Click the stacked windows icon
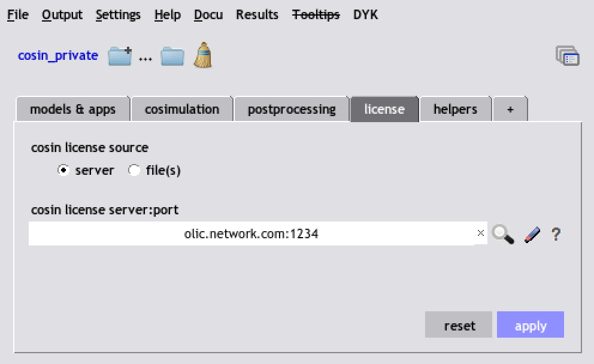Screen dimensions: 594x364 pos(567,56)
